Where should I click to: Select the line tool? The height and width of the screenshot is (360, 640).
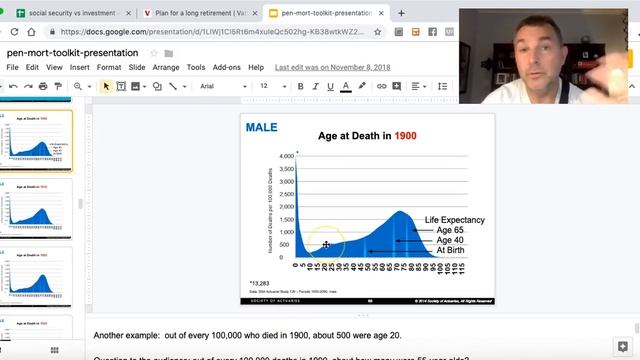(x=173, y=86)
